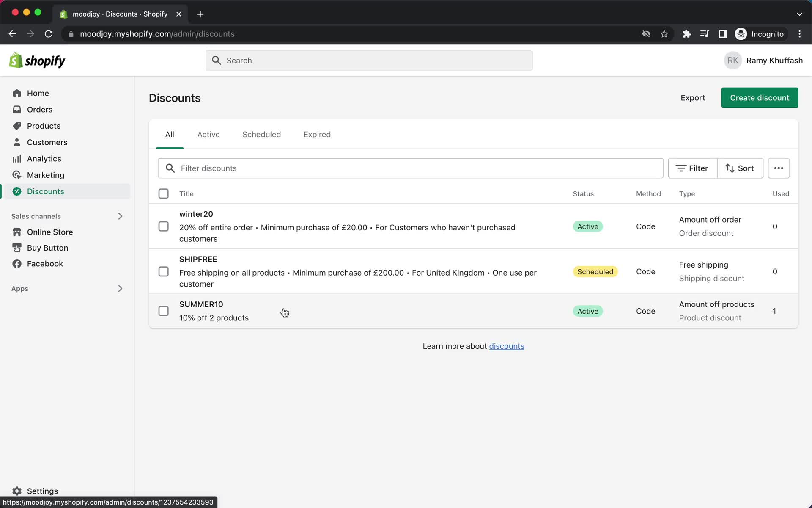Open the Analytics section icon
The height and width of the screenshot is (508, 812).
tap(16, 159)
